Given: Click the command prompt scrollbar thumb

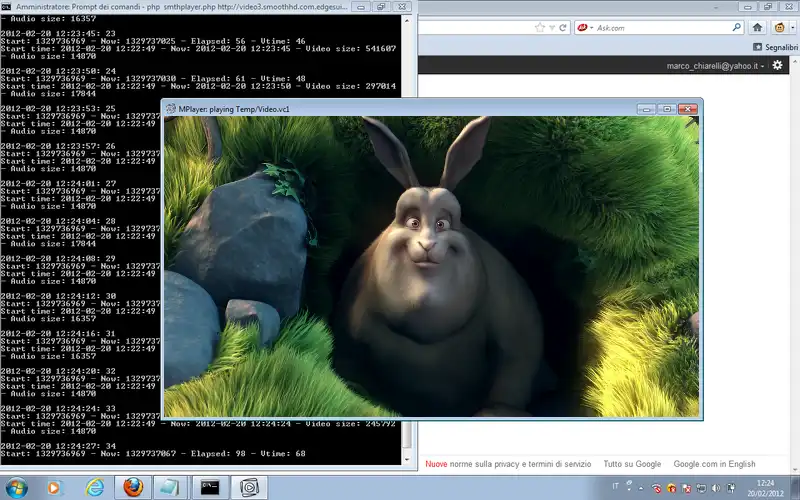Looking at the screenshot, I should click(x=407, y=434).
